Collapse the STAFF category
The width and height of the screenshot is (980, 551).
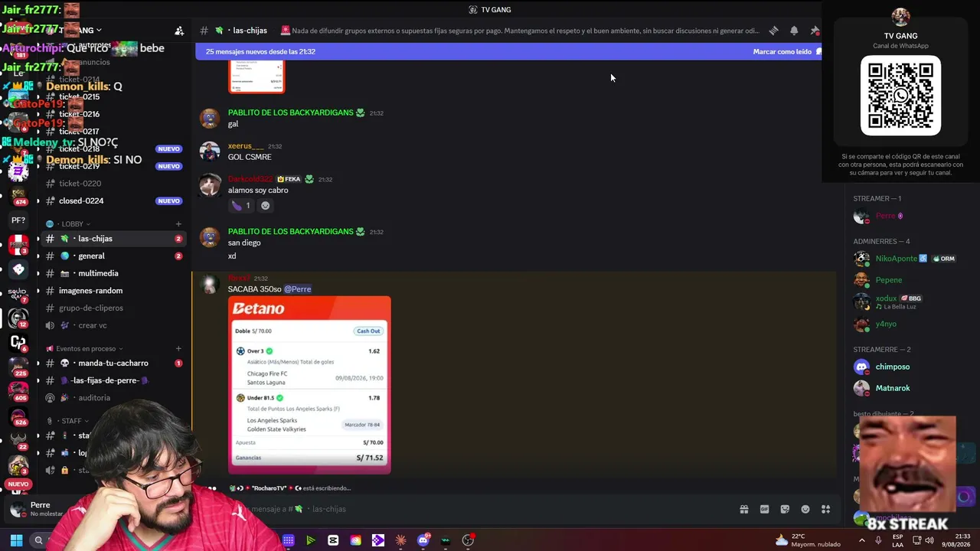67,421
